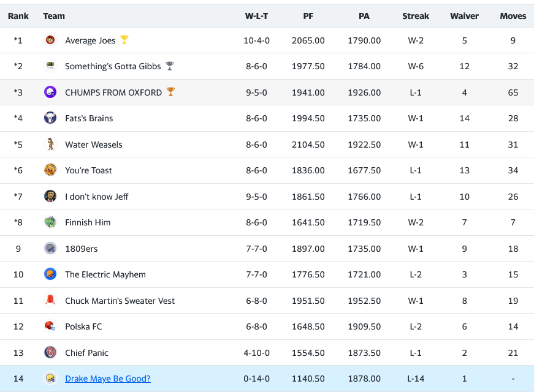The width and height of the screenshot is (534, 392).
Task: Click the Average Joes team logo
Action: point(50,40)
